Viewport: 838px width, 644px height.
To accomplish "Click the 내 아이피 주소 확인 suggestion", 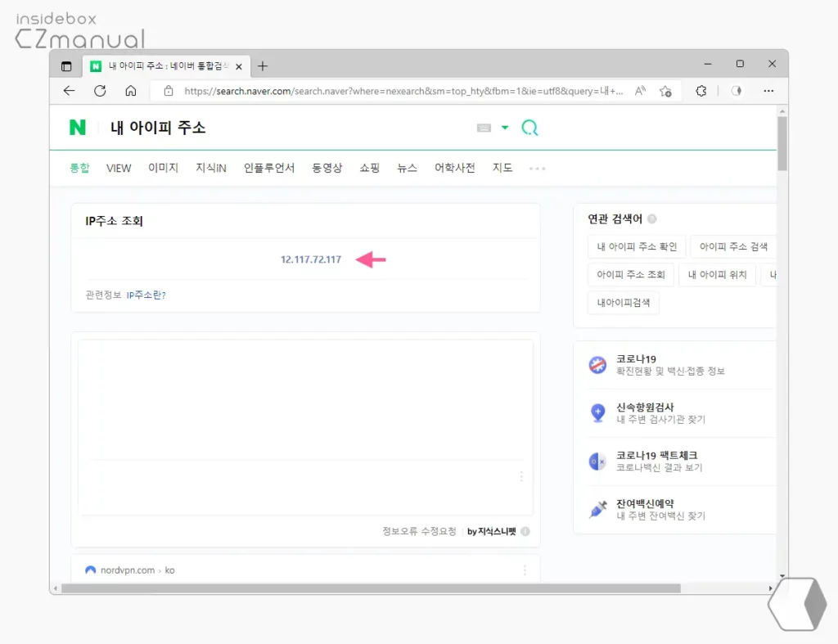I will pos(637,246).
